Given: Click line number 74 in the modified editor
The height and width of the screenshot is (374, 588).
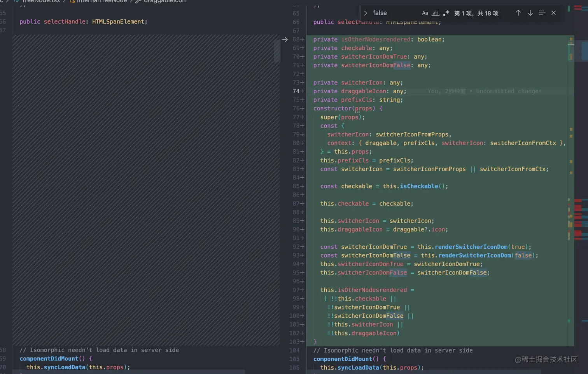Looking at the screenshot, I should [x=296, y=91].
